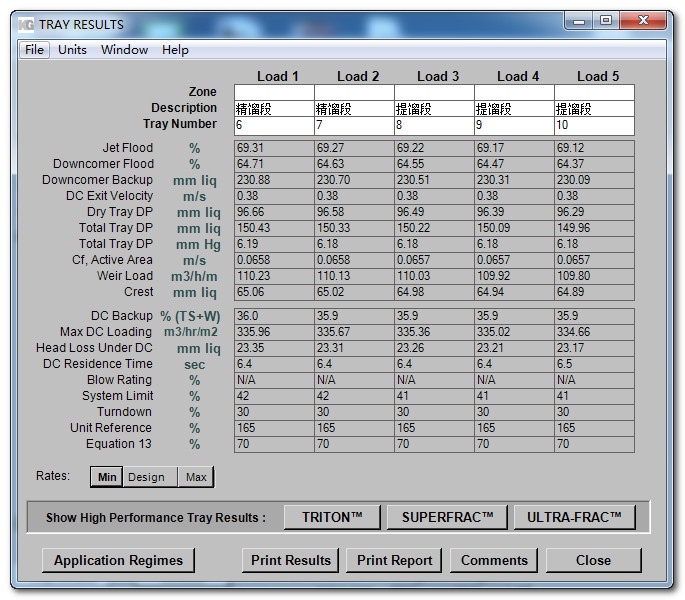Select the Min rates toggle
685x600 pixels.
coord(107,477)
